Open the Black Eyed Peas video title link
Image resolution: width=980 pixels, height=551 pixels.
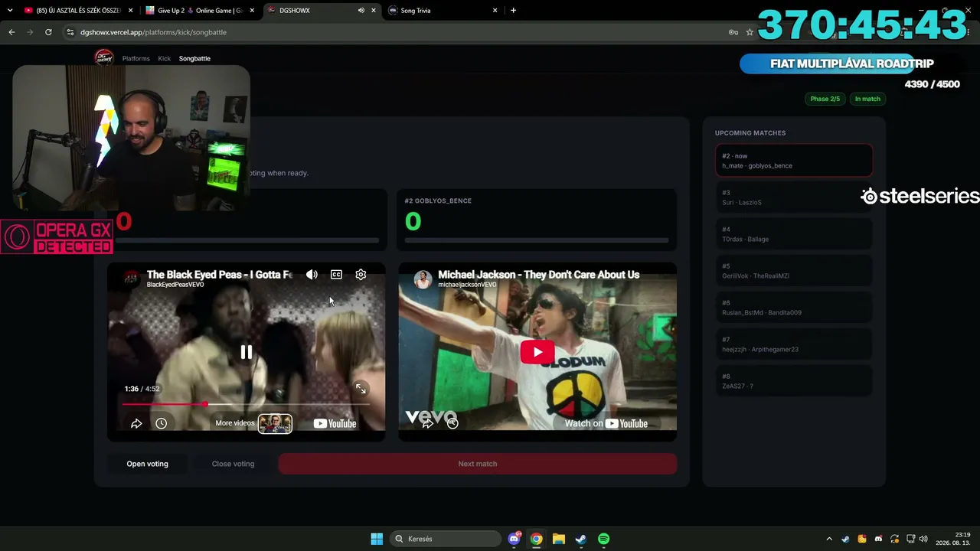(x=220, y=275)
